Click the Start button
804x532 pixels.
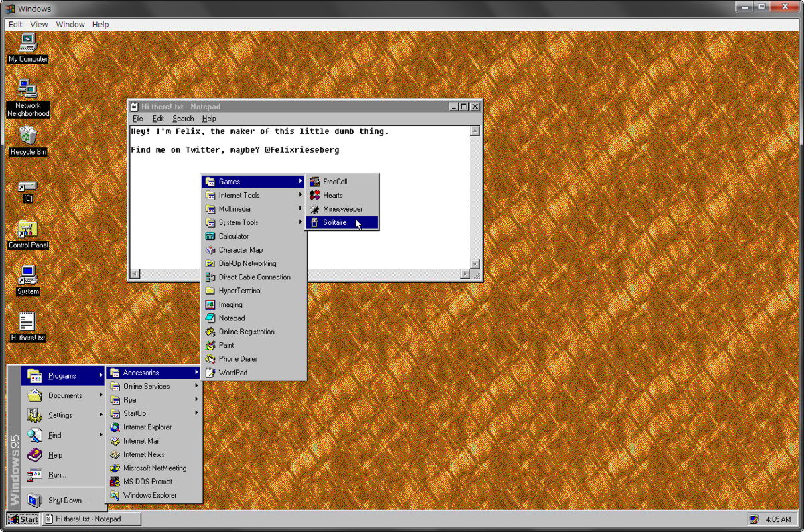pos(23,519)
